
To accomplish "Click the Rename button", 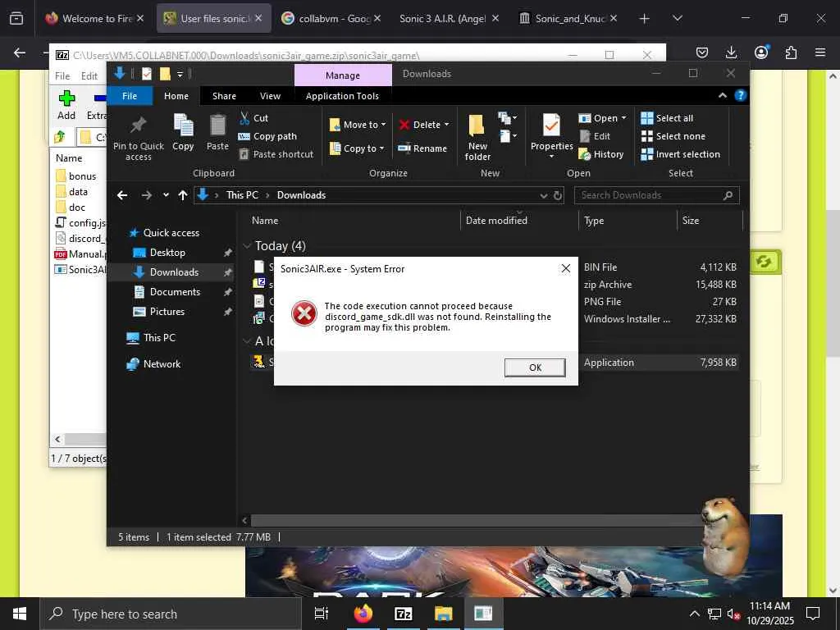I will click(x=422, y=148).
